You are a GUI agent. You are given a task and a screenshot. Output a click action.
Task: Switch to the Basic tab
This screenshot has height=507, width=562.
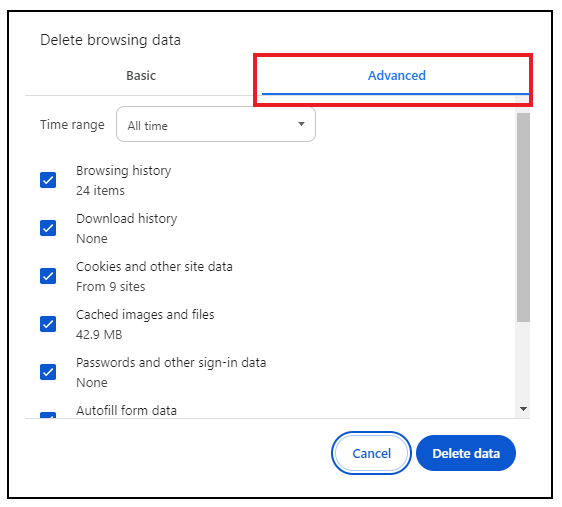click(141, 76)
